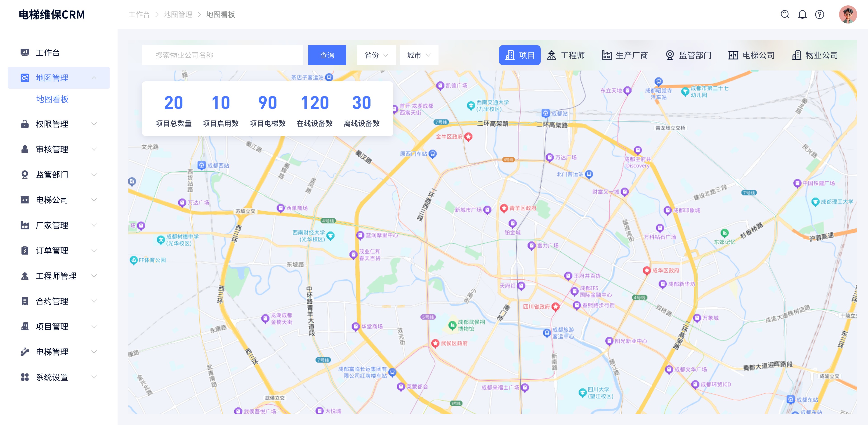Click the 查询 search button
The height and width of the screenshot is (425, 868).
327,55
